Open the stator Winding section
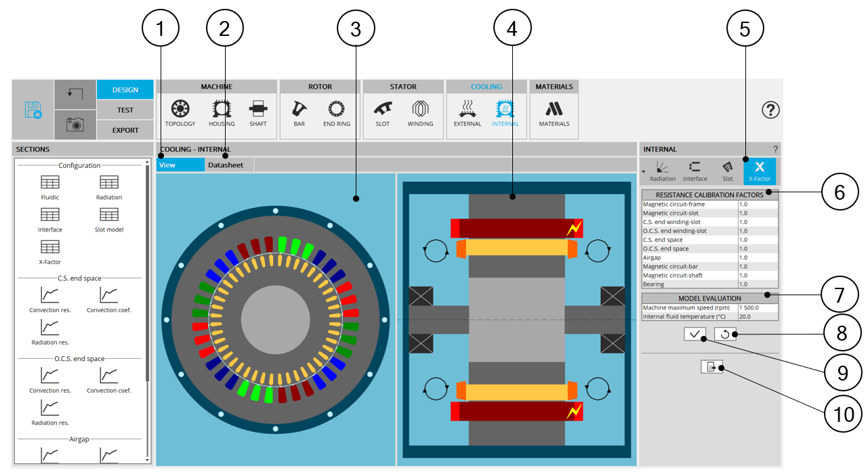The width and height of the screenshot is (868, 476). pyautogui.click(x=420, y=112)
